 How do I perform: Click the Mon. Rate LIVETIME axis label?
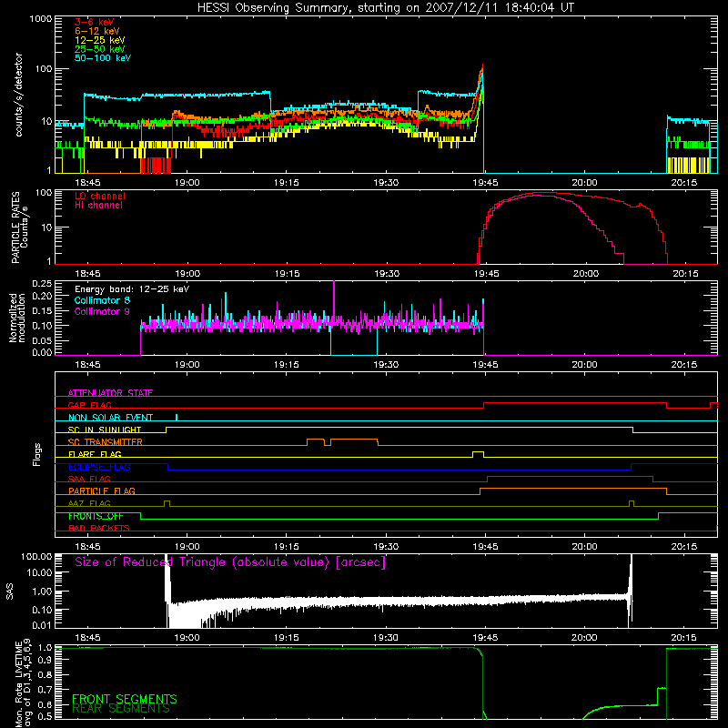coord(24,683)
